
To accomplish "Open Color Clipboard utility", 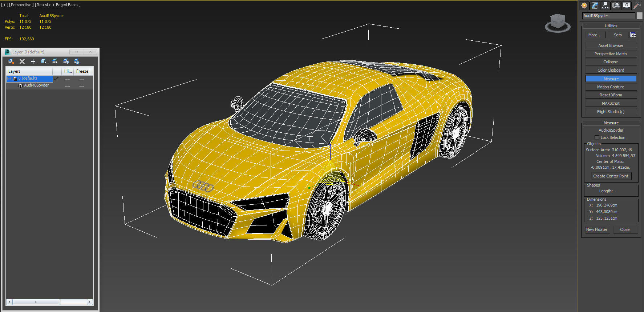I will (611, 70).
